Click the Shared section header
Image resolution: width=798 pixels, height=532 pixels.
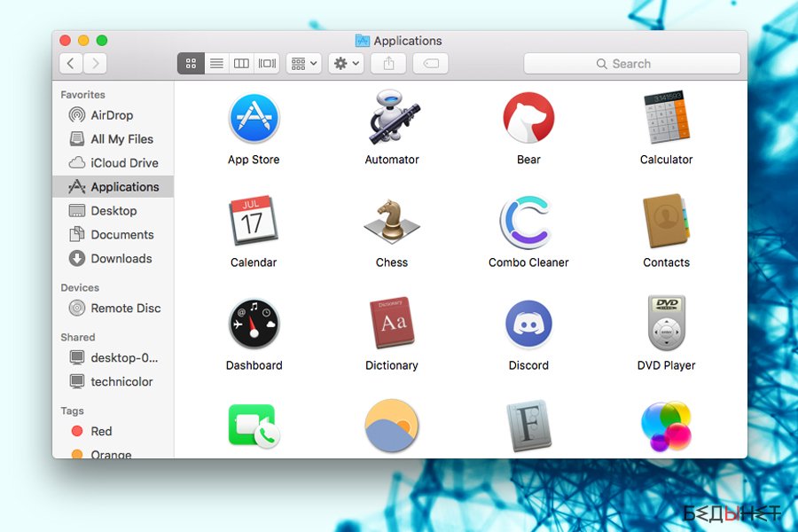[77, 337]
